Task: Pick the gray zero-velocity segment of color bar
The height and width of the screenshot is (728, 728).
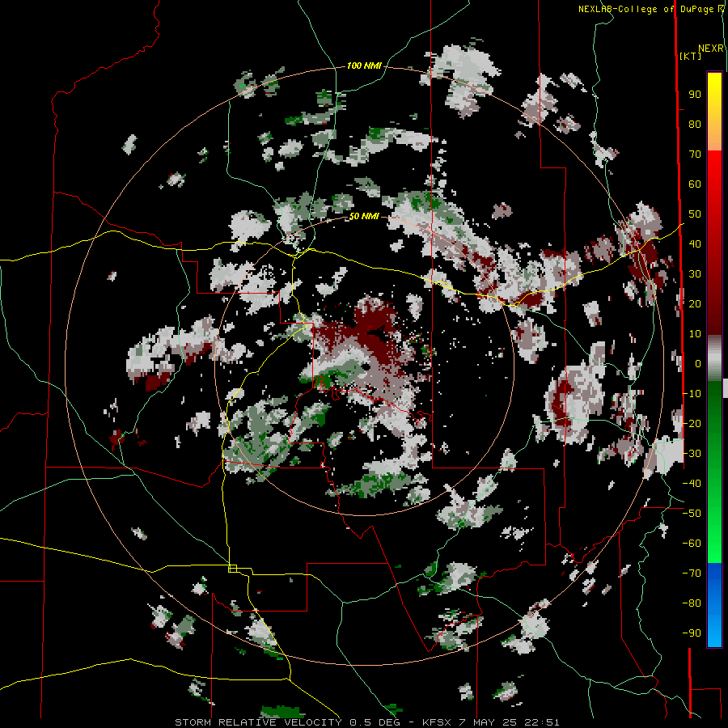Action: (x=714, y=358)
